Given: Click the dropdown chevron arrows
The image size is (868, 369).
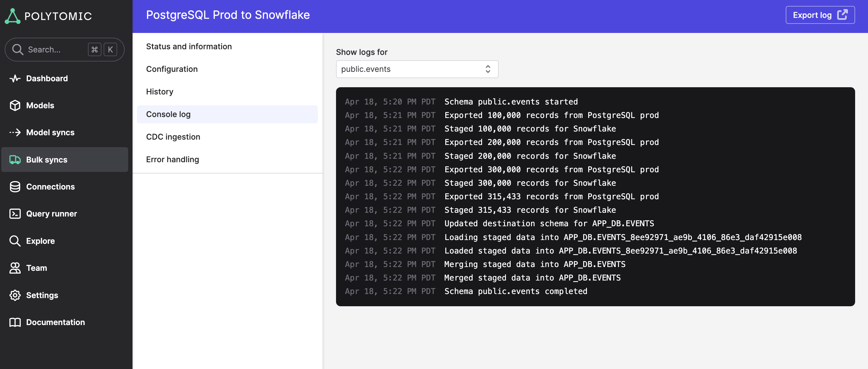Looking at the screenshot, I should point(488,69).
